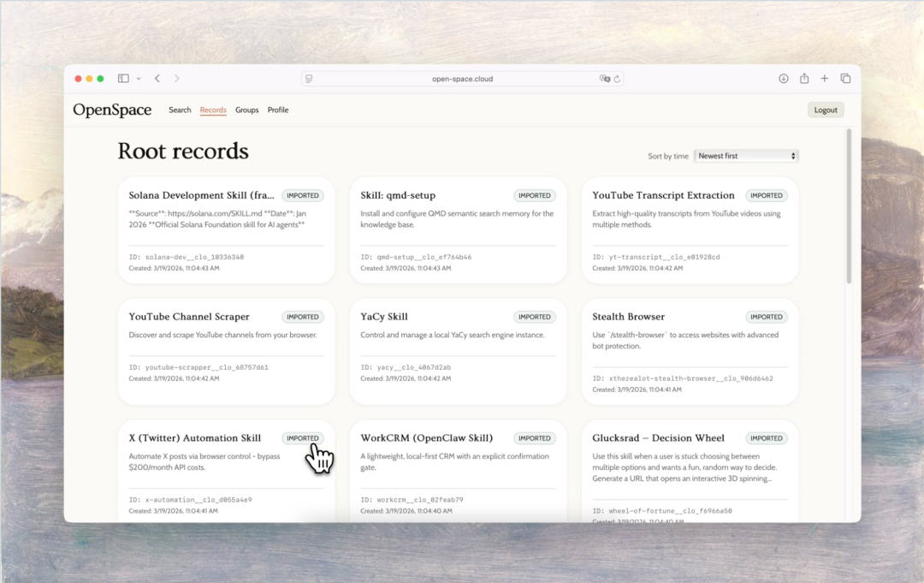924x583 pixels.
Task: Click the OpenSpace logo
Action: pyautogui.click(x=112, y=110)
